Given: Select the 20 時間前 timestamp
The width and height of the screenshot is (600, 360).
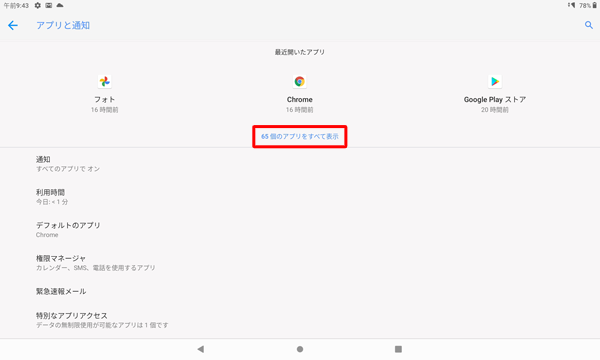Looking at the screenshot, I should point(495,110).
